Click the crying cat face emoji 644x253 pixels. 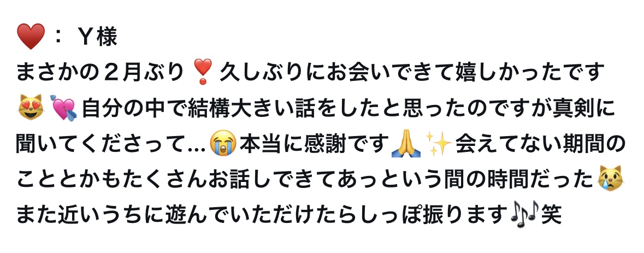coord(610,179)
